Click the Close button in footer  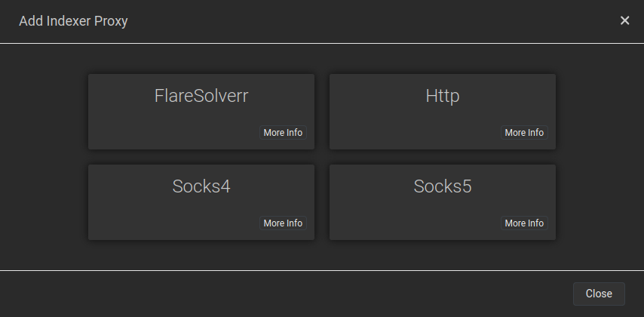click(x=599, y=294)
